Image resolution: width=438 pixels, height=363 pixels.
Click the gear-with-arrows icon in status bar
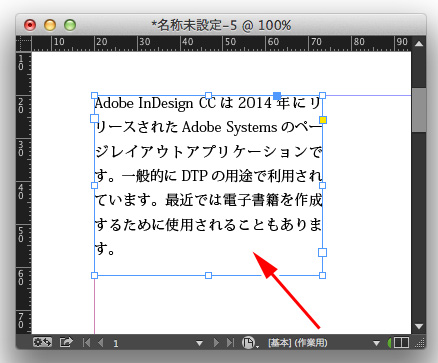[42, 342]
